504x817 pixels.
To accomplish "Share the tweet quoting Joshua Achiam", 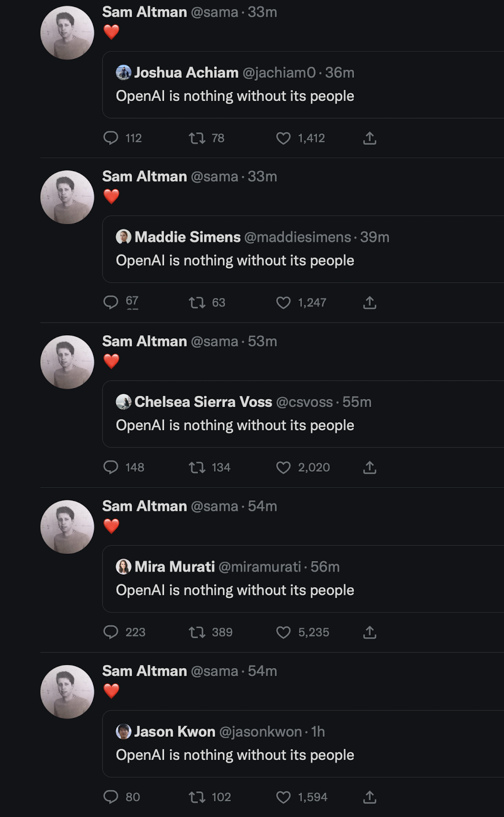I will click(370, 138).
